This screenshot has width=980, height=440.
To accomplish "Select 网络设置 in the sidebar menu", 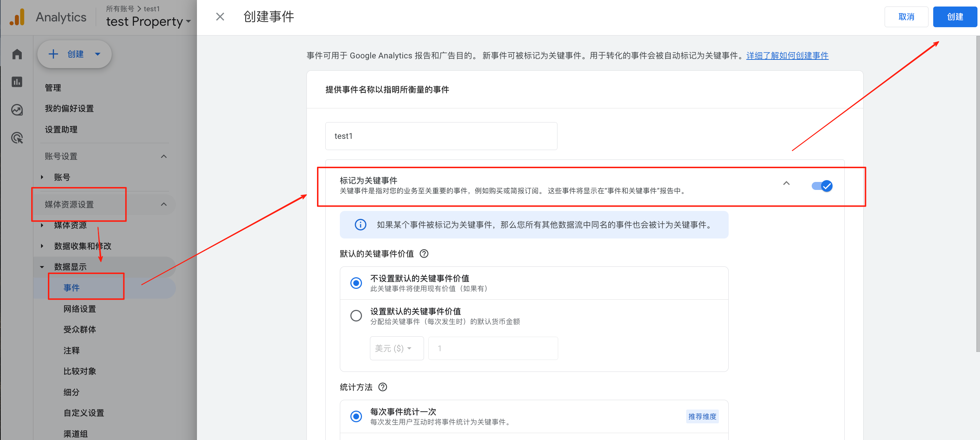I will [80, 309].
